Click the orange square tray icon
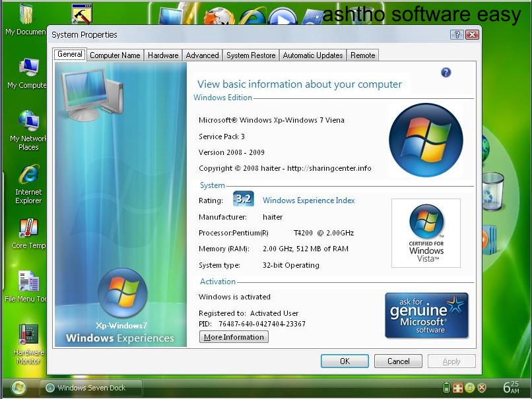532x399 pixels. pyautogui.click(x=458, y=388)
